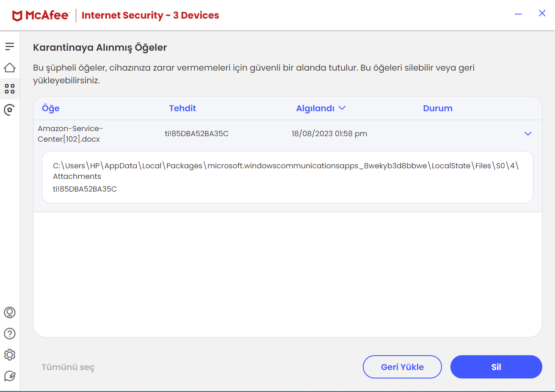Click the McAfee logo
The width and height of the screenshot is (555, 392).
pos(41,16)
